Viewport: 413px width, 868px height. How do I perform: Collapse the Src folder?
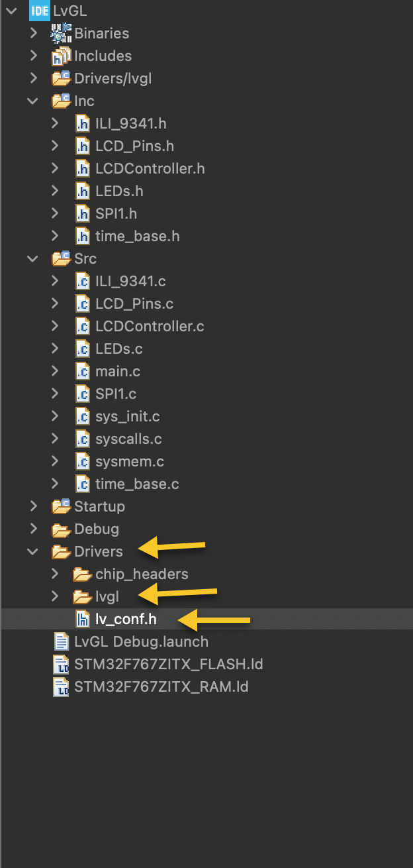pos(32,258)
